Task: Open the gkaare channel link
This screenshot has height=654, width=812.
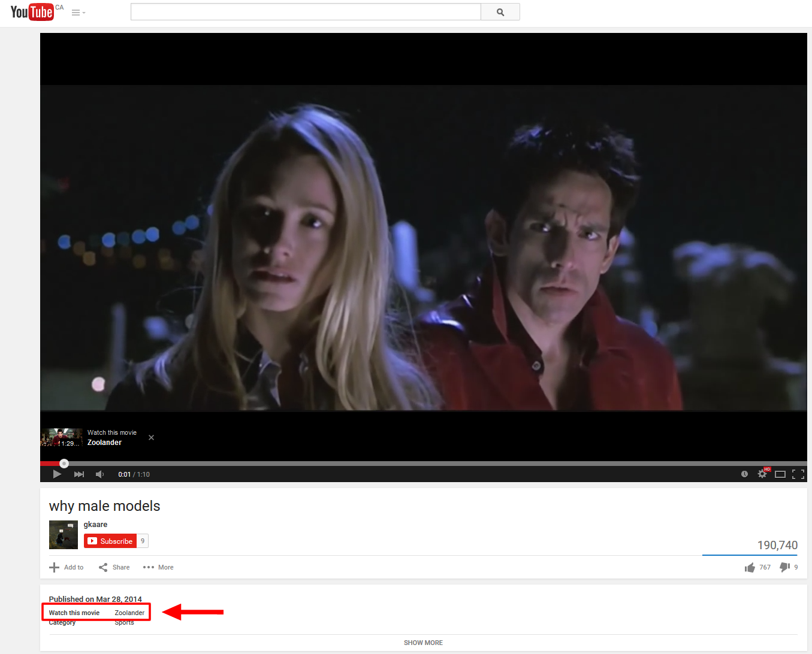Action: pyautogui.click(x=95, y=525)
